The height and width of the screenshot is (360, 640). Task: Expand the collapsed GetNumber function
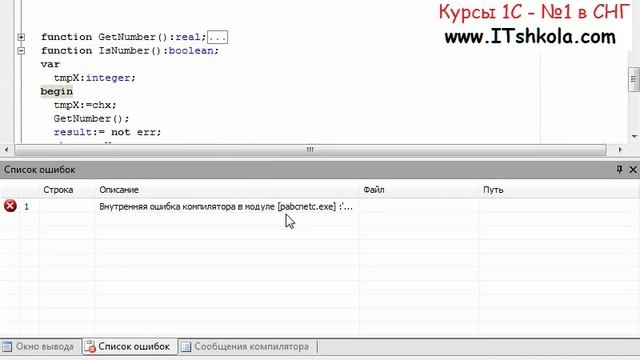click(x=21, y=37)
